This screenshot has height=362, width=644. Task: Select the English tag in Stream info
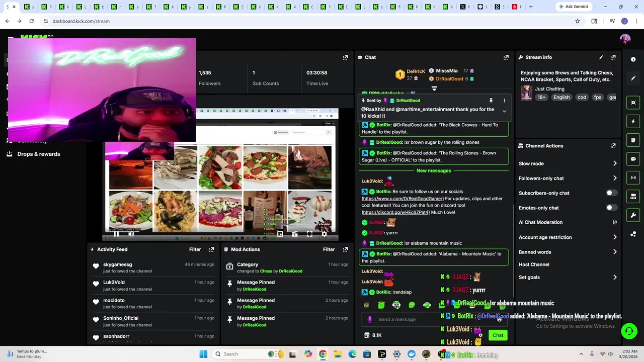[x=561, y=98]
